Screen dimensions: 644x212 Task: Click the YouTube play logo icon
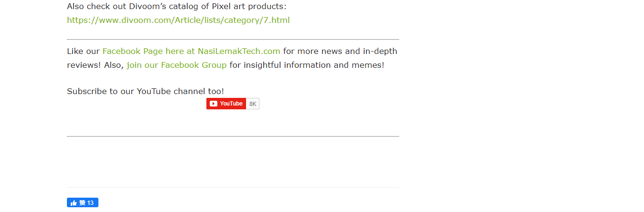coord(214,104)
